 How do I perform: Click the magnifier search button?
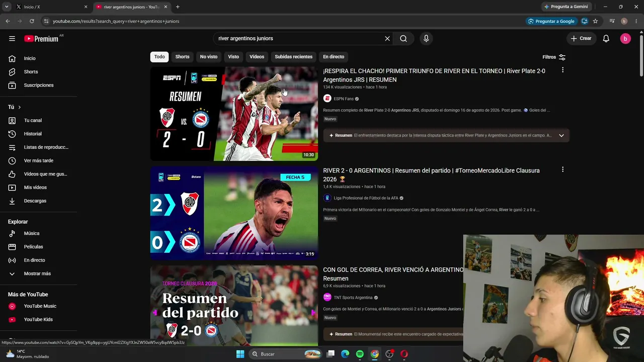pos(404,39)
